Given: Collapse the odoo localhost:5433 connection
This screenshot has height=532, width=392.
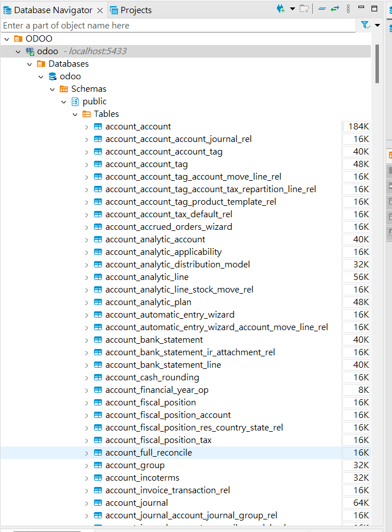Looking at the screenshot, I should 18,51.
